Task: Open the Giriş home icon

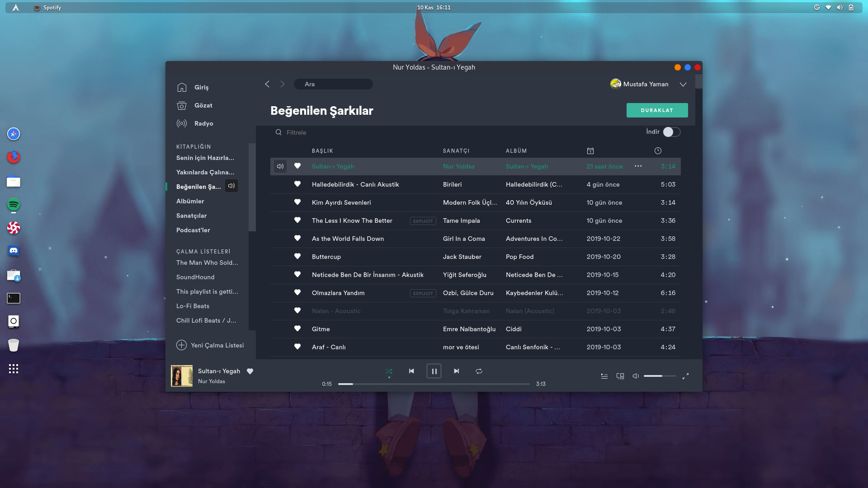Action: click(182, 87)
